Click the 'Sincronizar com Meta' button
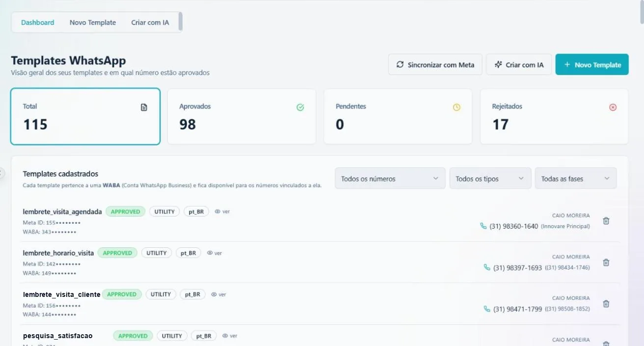Image resolution: width=644 pixels, height=346 pixels. tap(435, 65)
